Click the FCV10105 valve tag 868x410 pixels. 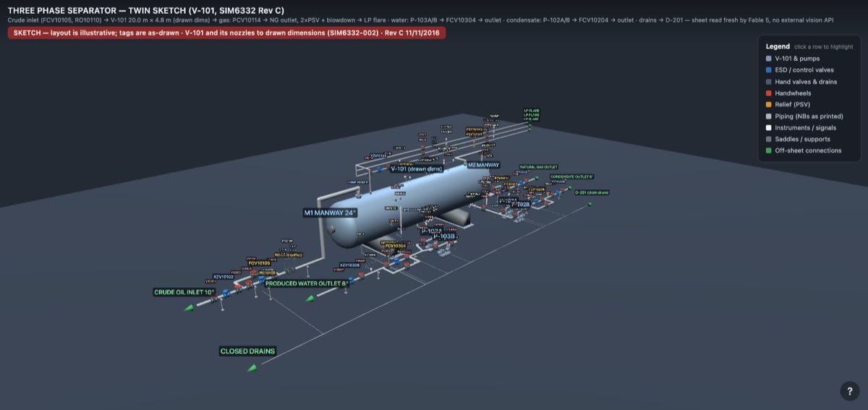pyautogui.click(x=259, y=263)
